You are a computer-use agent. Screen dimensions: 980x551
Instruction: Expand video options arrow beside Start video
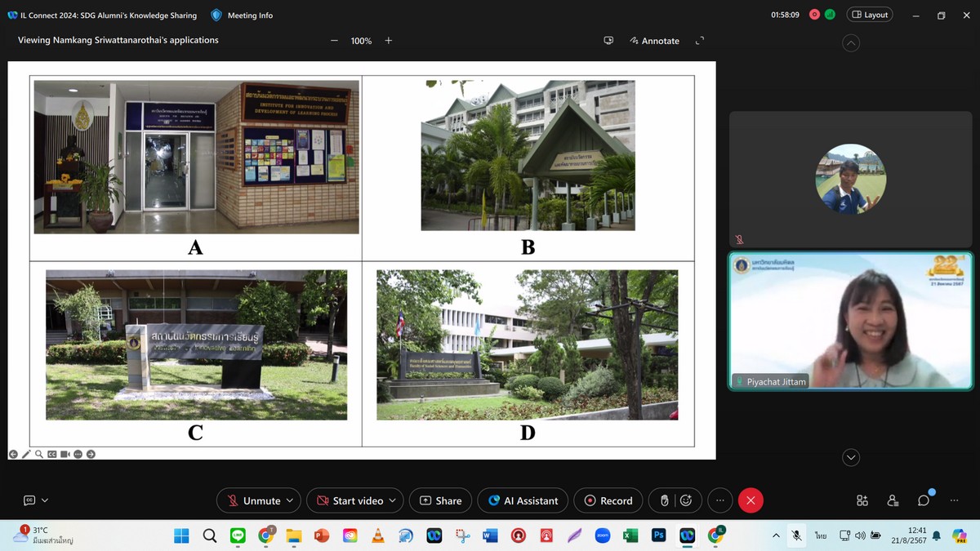[x=393, y=500]
